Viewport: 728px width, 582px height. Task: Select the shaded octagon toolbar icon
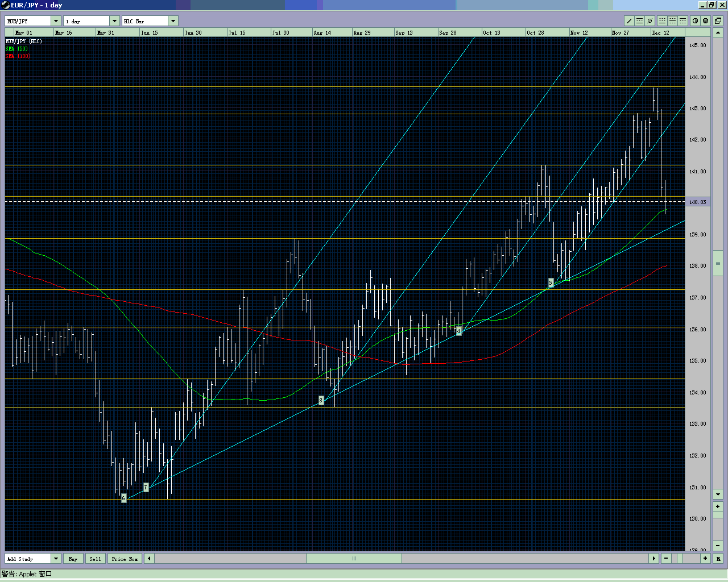coord(696,20)
